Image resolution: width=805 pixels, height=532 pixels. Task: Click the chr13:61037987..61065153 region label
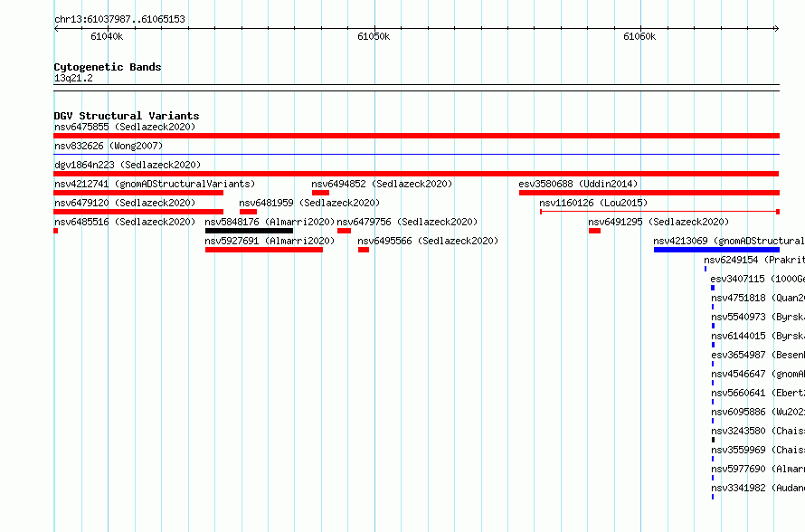(119, 19)
